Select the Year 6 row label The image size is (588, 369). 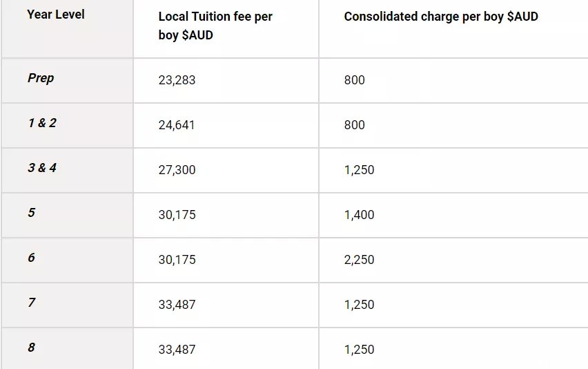(x=32, y=258)
